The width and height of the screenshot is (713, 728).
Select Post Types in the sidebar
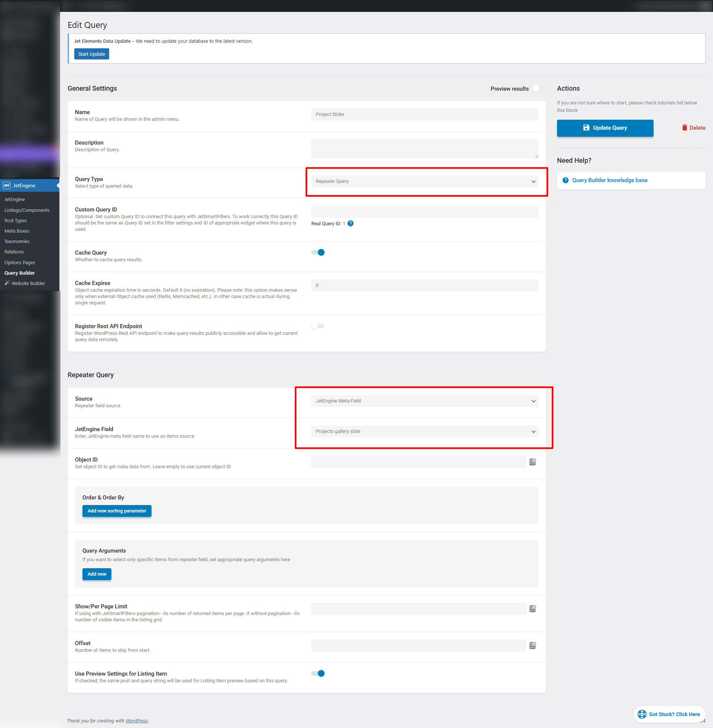tap(15, 220)
